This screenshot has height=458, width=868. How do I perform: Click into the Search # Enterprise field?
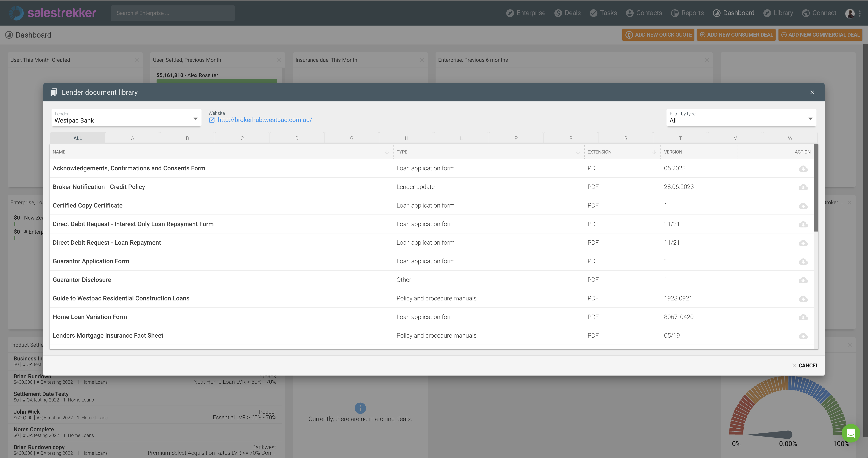pos(172,13)
